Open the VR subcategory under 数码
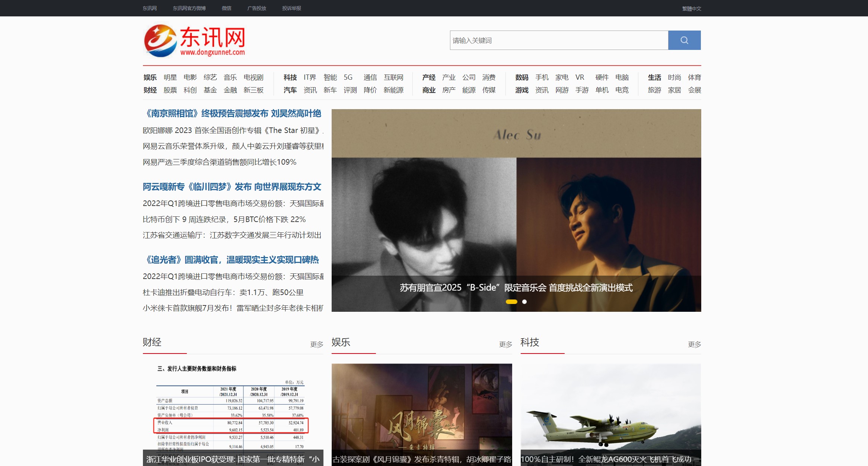The image size is (868, 466). click(580, 77)
